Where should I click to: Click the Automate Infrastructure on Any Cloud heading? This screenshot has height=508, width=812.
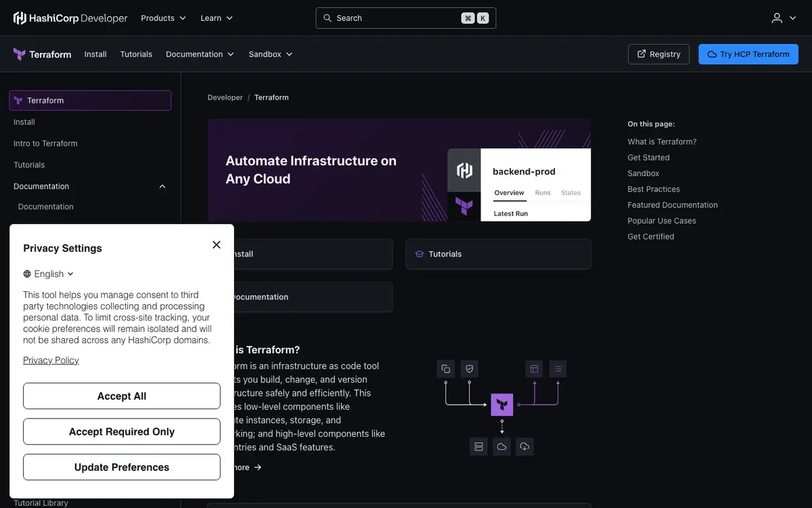click(x=311, y=170)
